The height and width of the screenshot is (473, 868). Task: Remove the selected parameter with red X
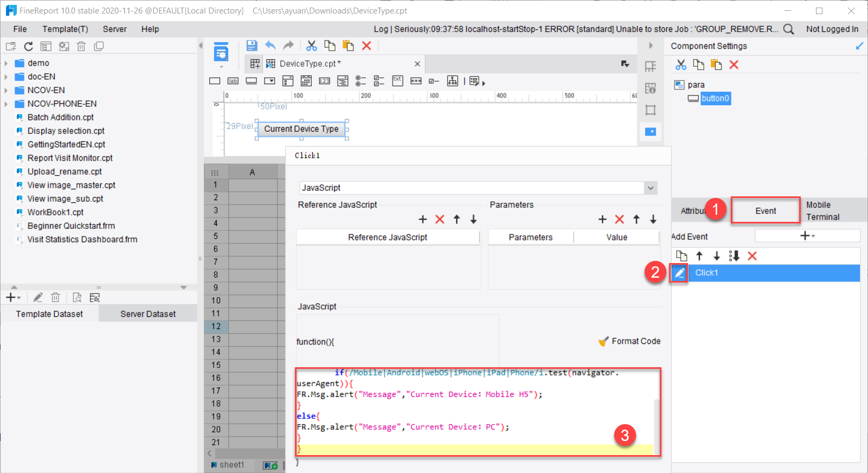[620, 219]
